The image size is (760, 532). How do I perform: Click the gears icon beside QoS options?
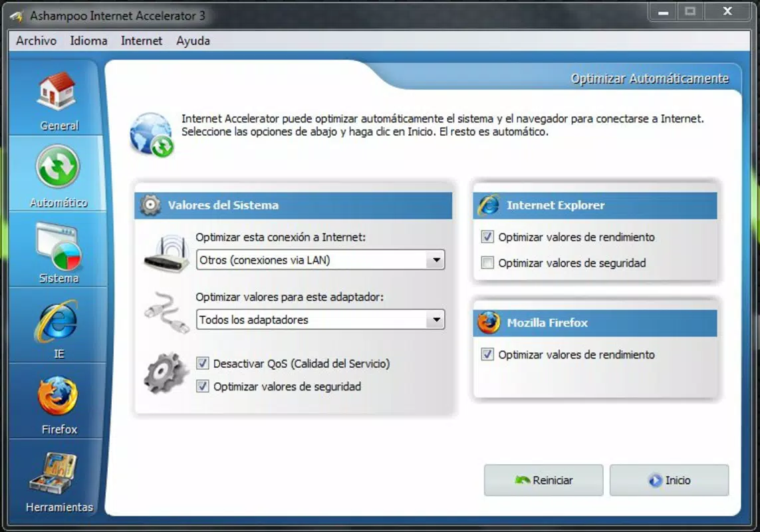click(x=166, y=372)
